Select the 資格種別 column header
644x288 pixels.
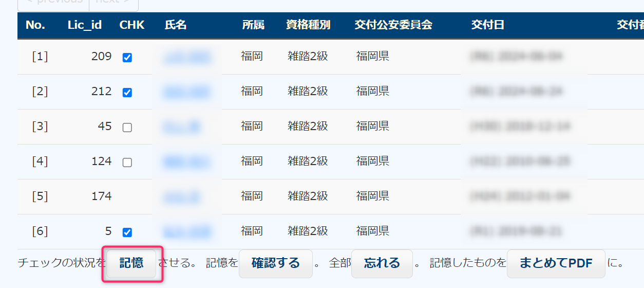(x=308, y=25)
